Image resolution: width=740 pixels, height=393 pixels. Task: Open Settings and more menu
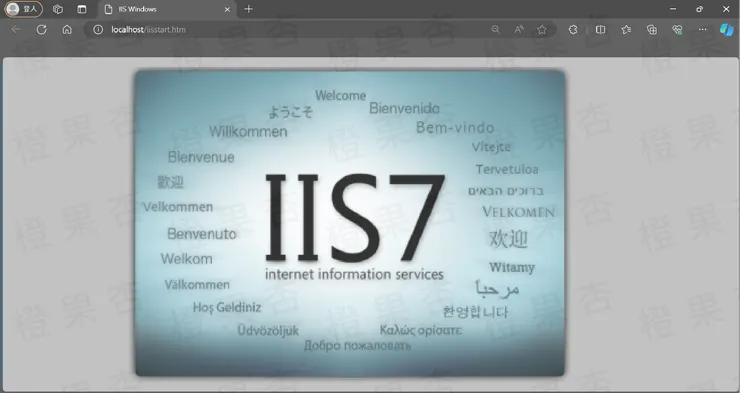coord(703,30)
